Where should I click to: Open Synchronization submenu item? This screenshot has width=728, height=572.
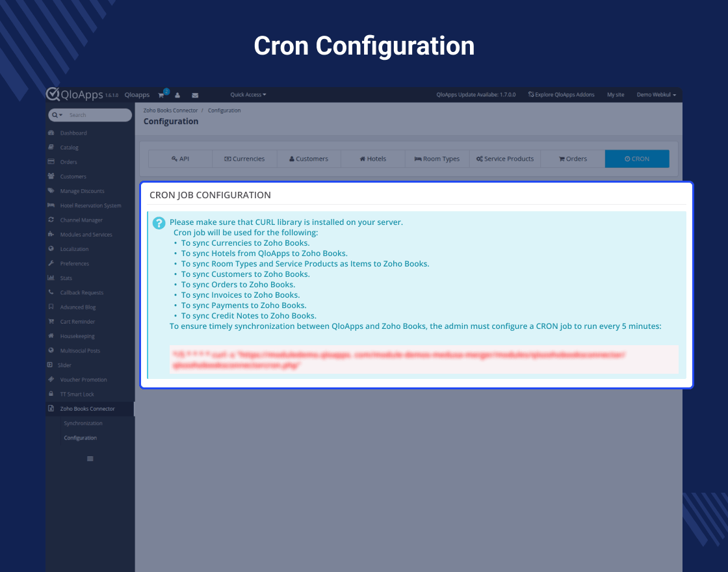(83, 423)
